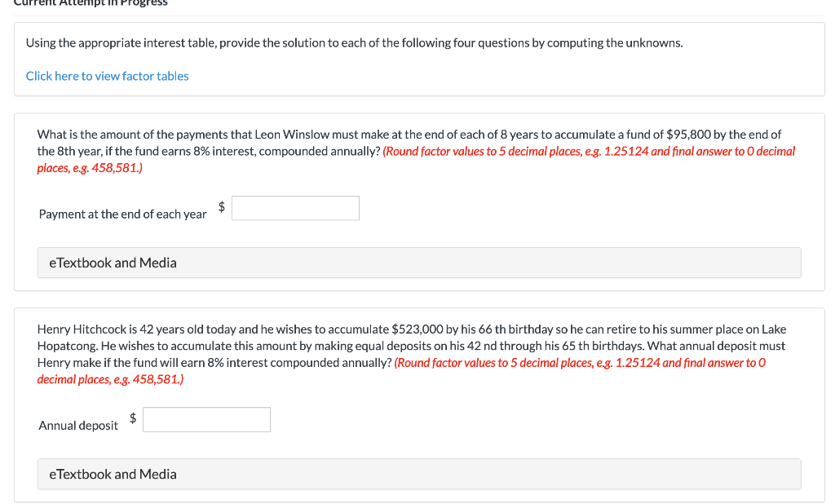Click the dollar sign beside the payment field
Viewport: 835px width, 504px height.
click(219, 207)
